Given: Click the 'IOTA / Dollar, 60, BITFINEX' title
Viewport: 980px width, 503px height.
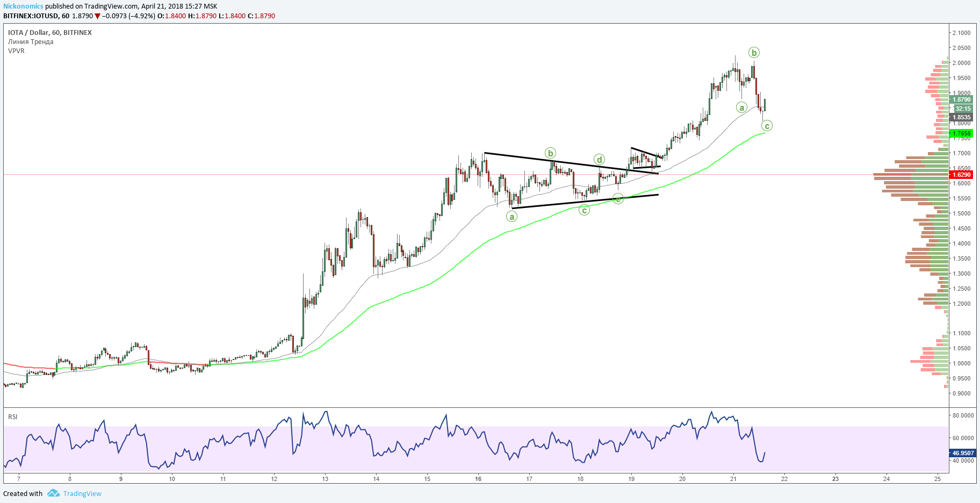Looking at the screenshot, I should (x=50, y=32).
